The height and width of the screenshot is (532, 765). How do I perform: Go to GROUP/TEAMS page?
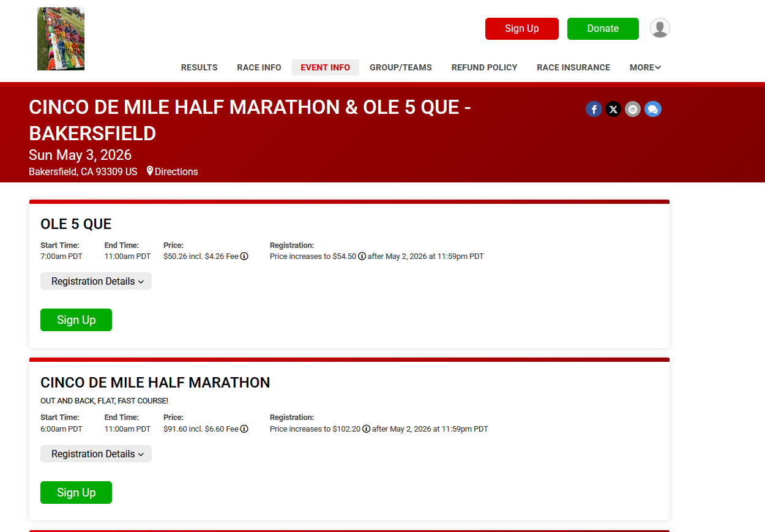401,67
